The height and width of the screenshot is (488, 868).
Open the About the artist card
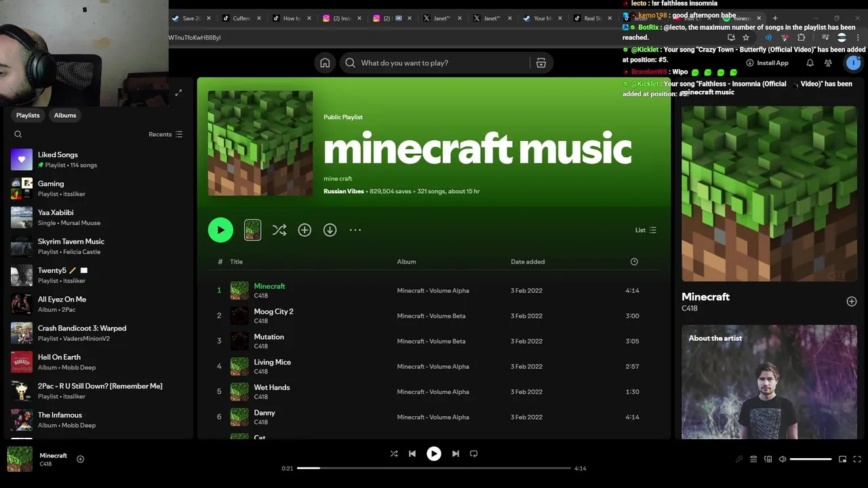click(x=769, y=382)
